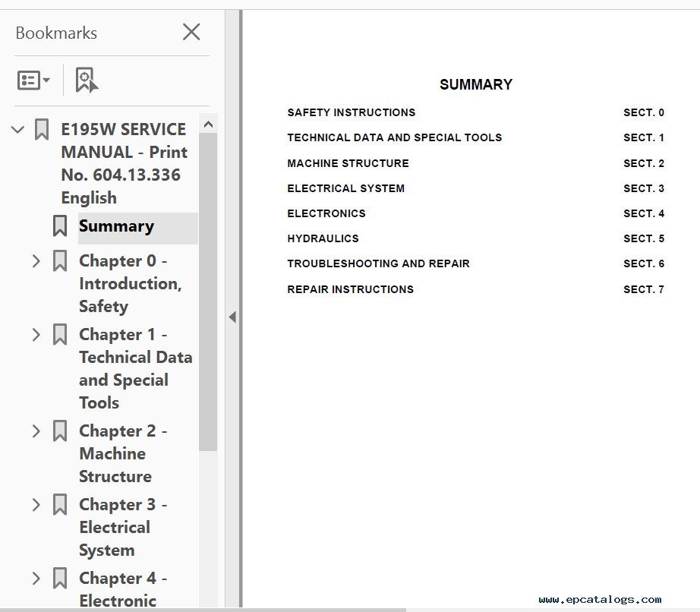Click bookmark icon beside Chapter 0
This screenshot has width=700, height=612.
60,260
